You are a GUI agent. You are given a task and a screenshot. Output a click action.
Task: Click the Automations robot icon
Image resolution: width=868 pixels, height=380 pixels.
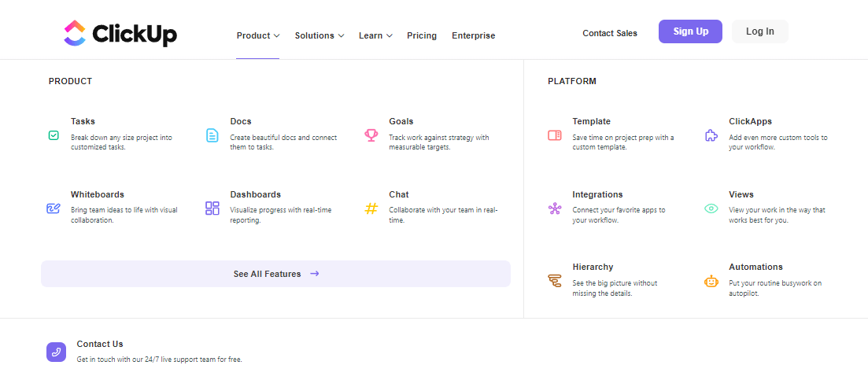(711, 281)
